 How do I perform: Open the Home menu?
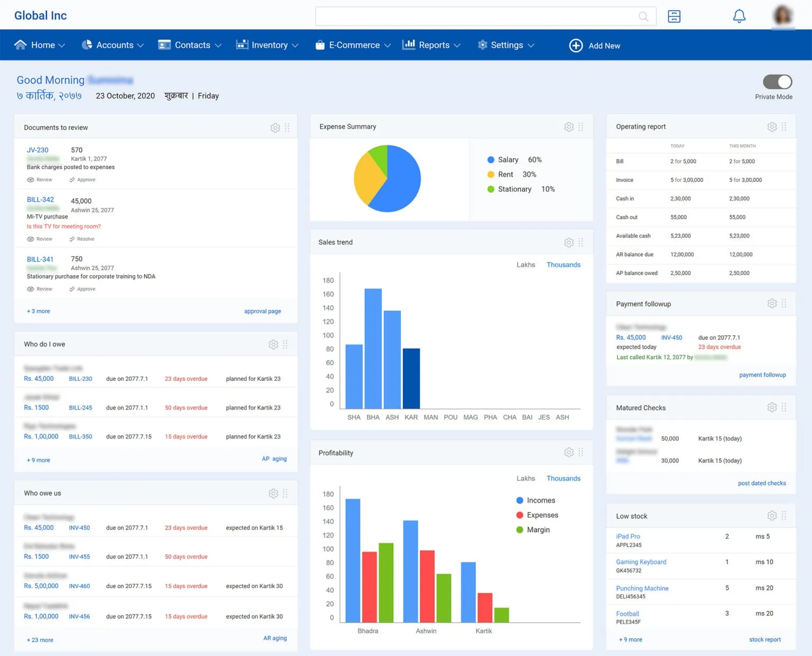point(40,45)
